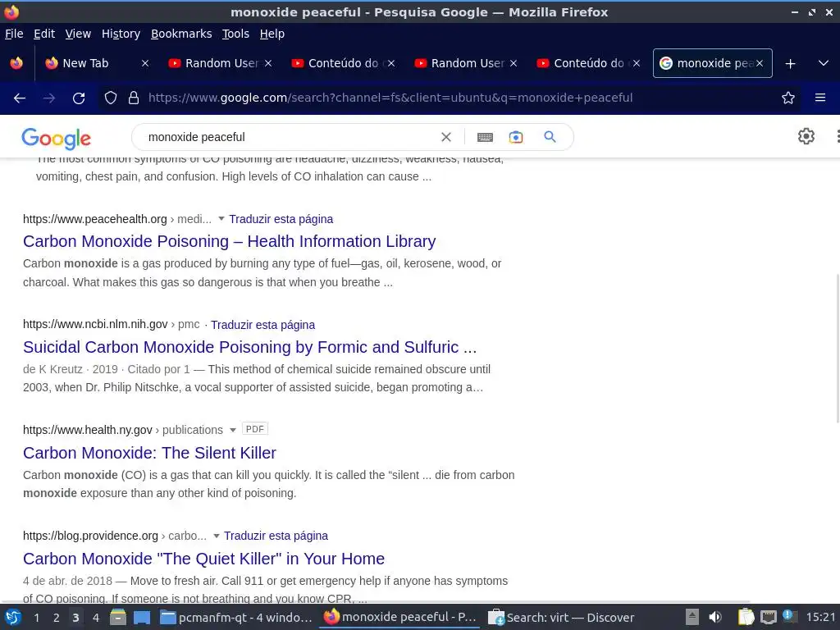Open Firefox View pinned button
The image size is (840, 630).
[x=16, y=63]
